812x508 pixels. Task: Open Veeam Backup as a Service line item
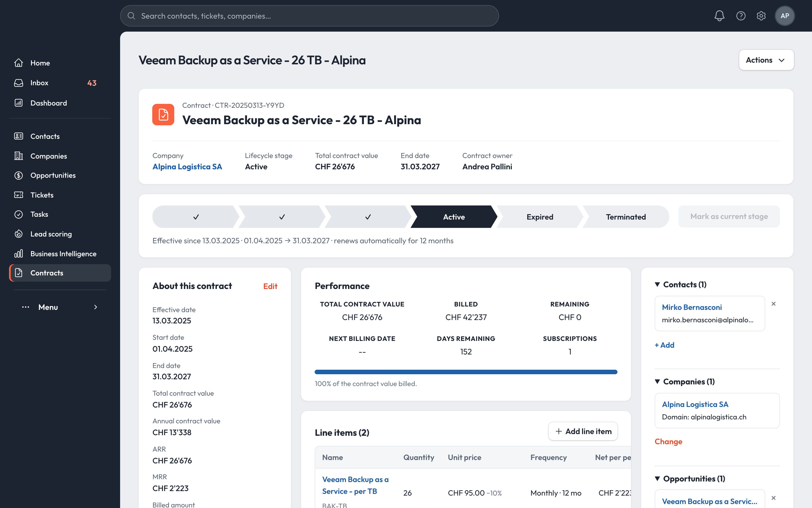pos(355,485)
